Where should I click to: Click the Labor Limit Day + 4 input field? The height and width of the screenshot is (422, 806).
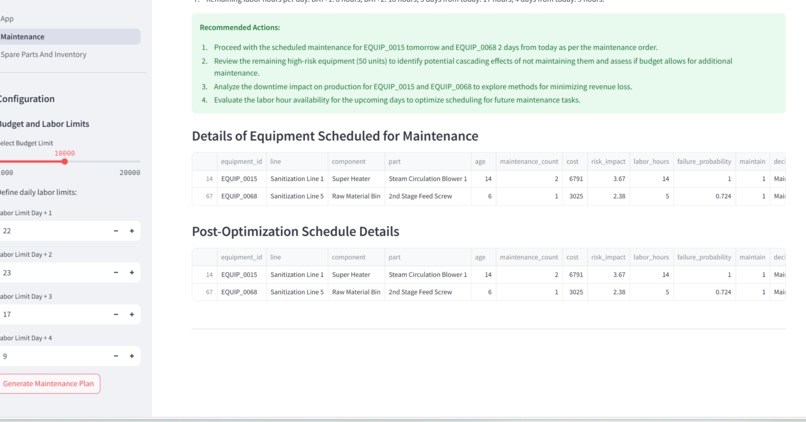pyautogui.click(x=53, y=356)
